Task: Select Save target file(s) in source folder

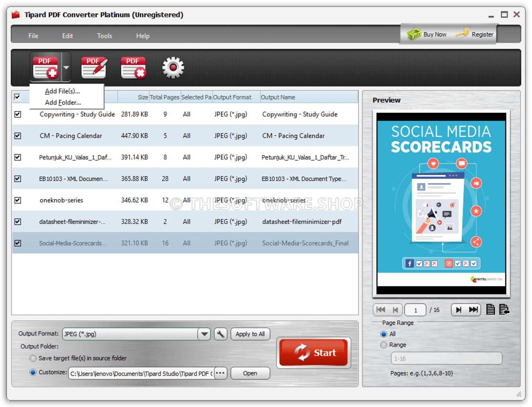Action: [x=33, y=358]
